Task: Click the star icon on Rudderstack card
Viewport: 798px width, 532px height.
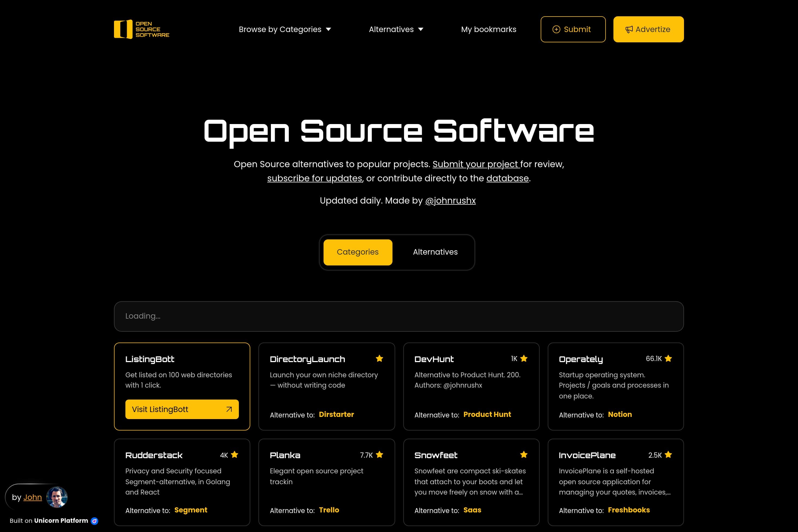Action: click(235, 455)
